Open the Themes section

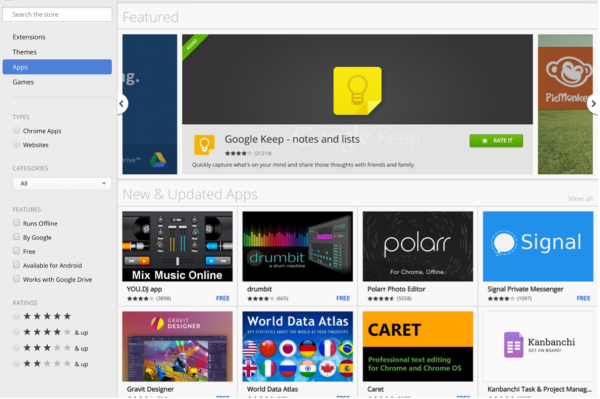click(x=24, y=52)
